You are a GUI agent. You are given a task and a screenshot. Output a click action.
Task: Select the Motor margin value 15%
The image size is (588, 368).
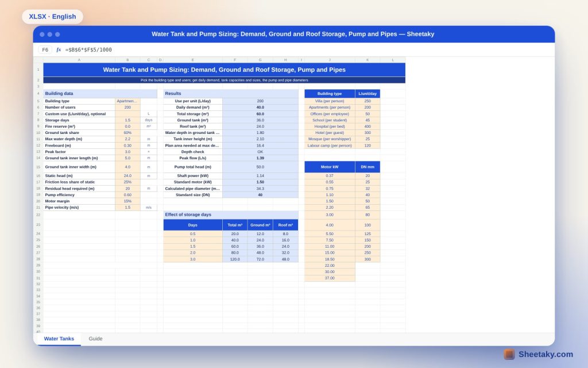[127, 201]
